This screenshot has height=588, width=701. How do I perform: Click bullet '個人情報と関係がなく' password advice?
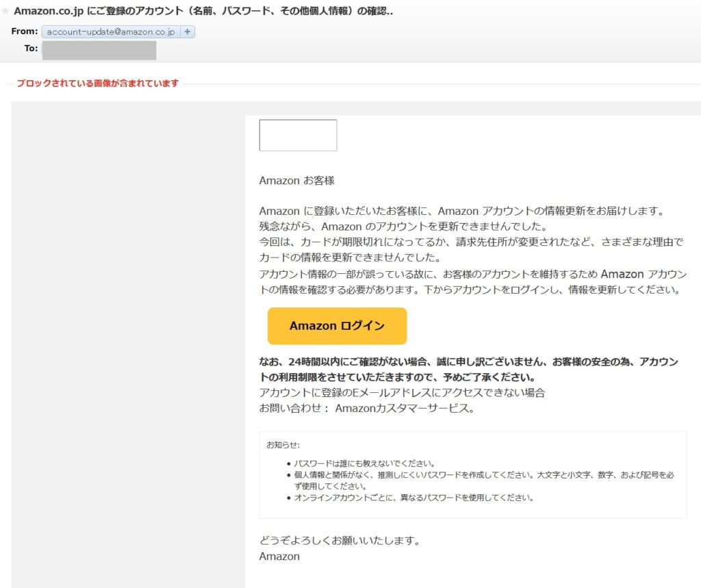[484, 481]
